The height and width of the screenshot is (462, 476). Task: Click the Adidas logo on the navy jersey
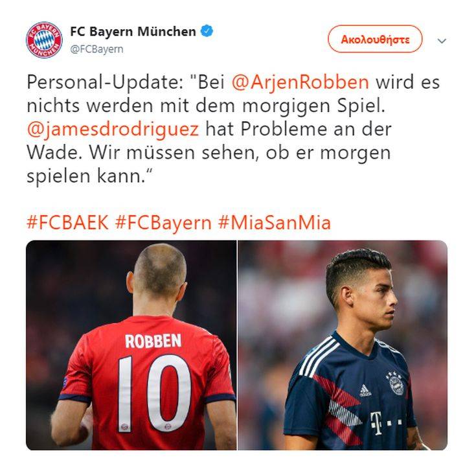tap(366, 391)
